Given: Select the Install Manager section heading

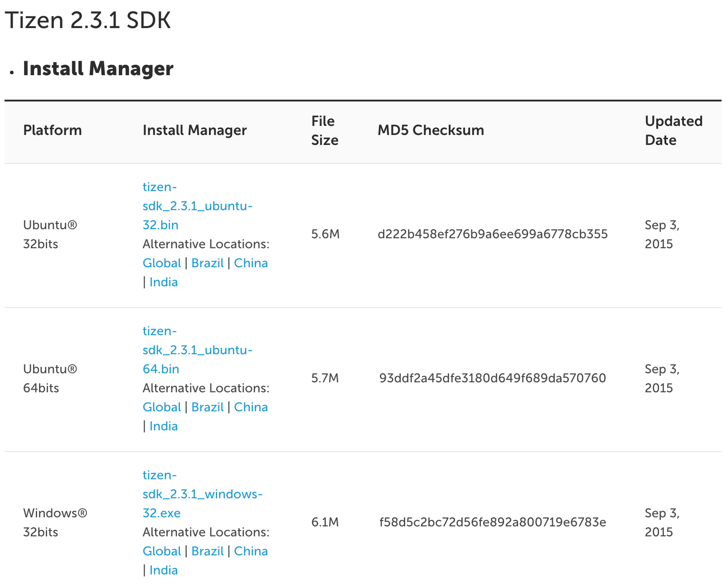Looking at the screenshot, I should point(98,69).
